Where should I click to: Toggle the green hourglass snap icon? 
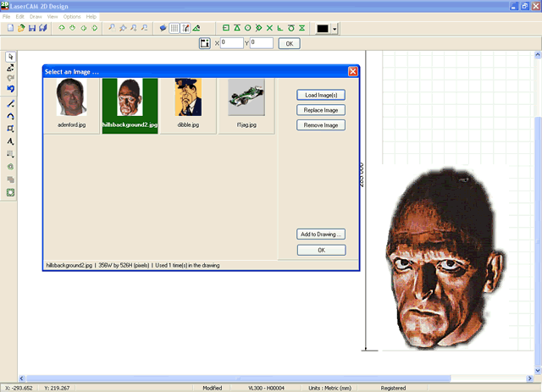coord(302,28)
